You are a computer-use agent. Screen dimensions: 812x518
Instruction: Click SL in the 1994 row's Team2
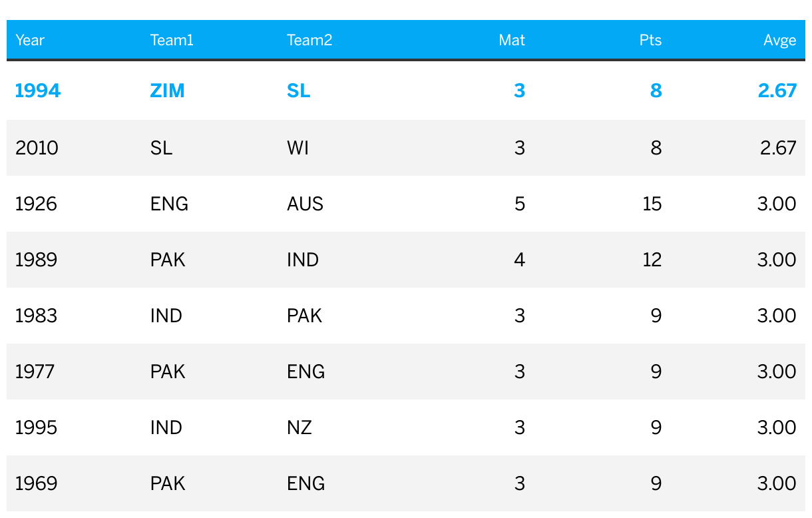click(x=298, y=91)
